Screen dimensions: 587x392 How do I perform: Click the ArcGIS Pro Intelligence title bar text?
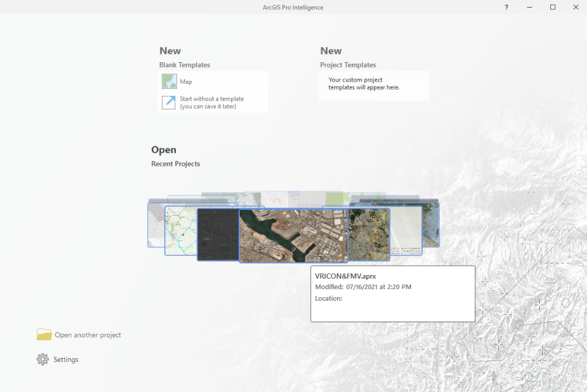[x=293, y=7]
